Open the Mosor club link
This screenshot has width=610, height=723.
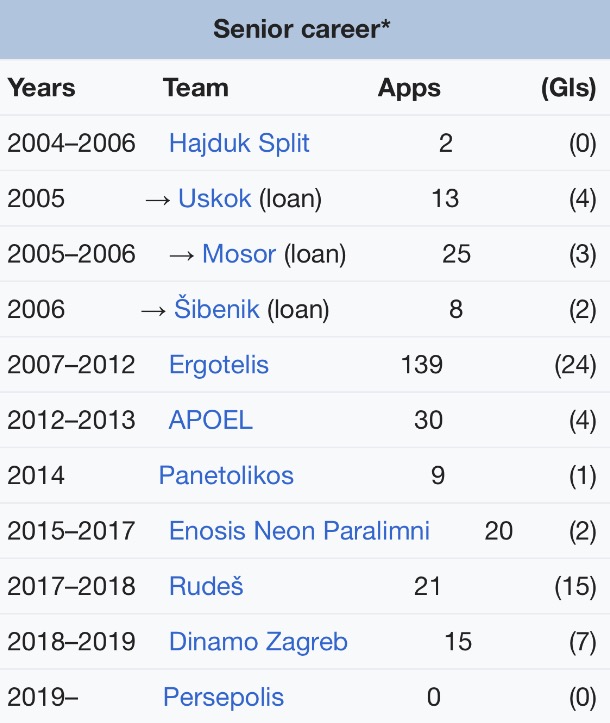pos(238,254)
